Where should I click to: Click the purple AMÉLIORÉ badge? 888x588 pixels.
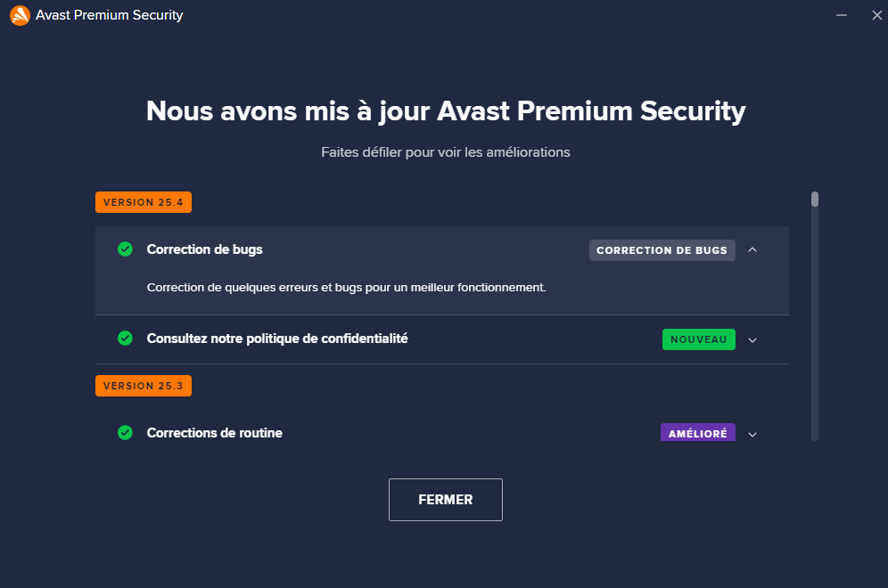[x=698, y=433]
